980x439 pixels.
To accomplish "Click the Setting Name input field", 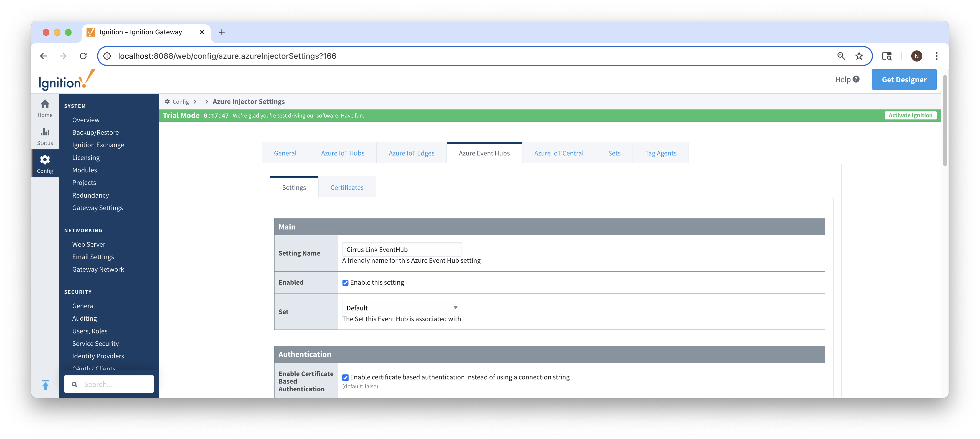I will pos(402,249).
